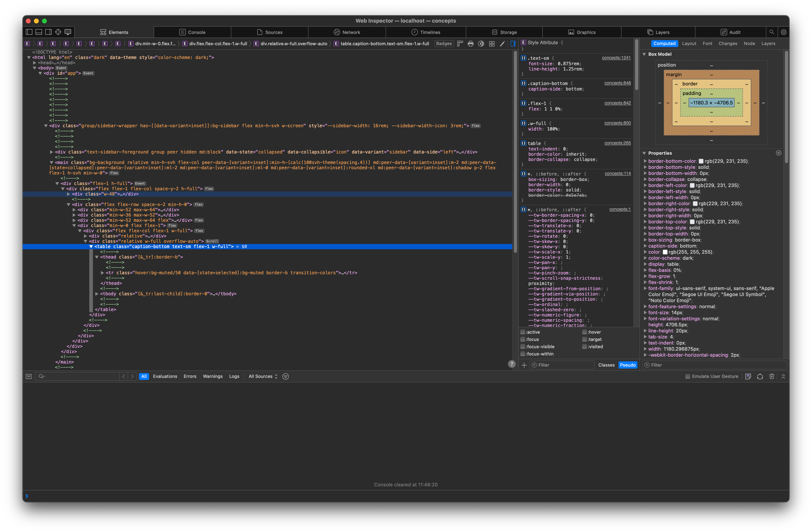
Task: Go to previous console search result
Action: 123,376
